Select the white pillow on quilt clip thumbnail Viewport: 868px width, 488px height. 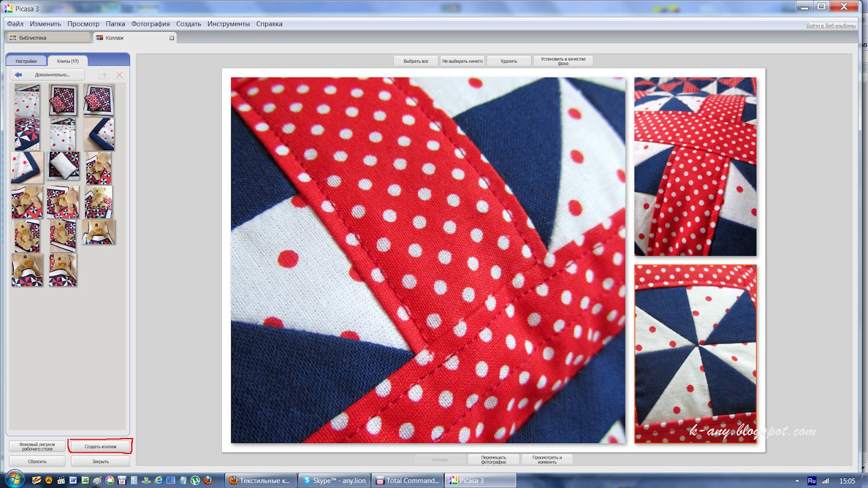64,166
